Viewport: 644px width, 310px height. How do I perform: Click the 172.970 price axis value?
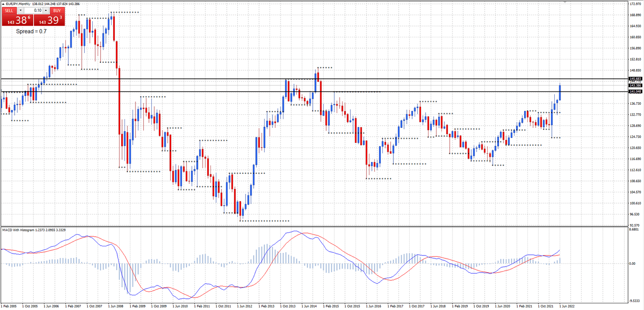(636, 4)
